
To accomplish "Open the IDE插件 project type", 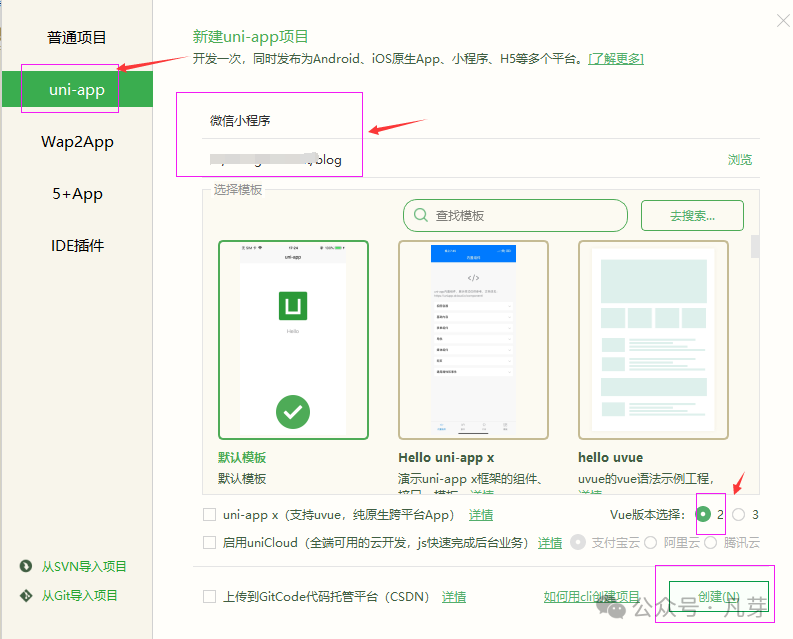I will (x=77, y=245).
